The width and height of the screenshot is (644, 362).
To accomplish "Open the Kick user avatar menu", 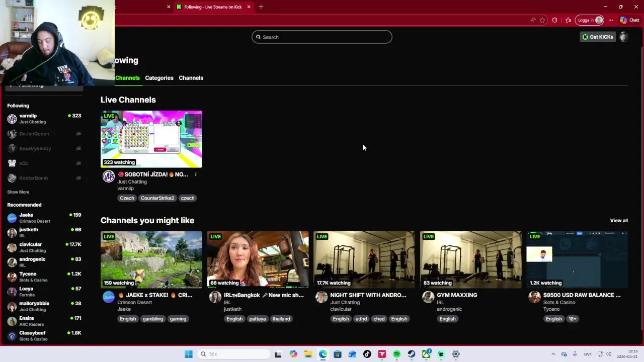I will (623, 37).
